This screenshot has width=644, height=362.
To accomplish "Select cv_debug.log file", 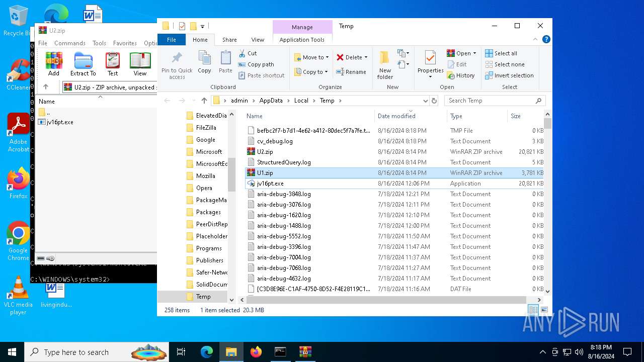I will pos(395,141).
